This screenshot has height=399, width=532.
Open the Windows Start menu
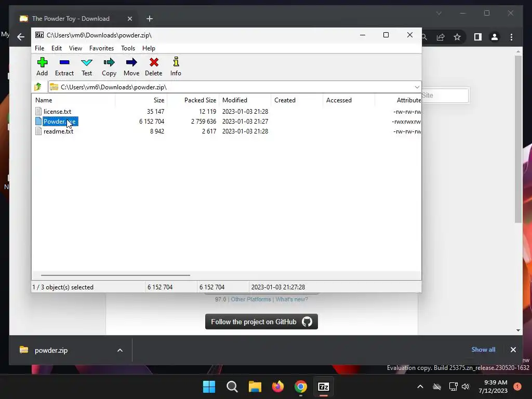209,387
